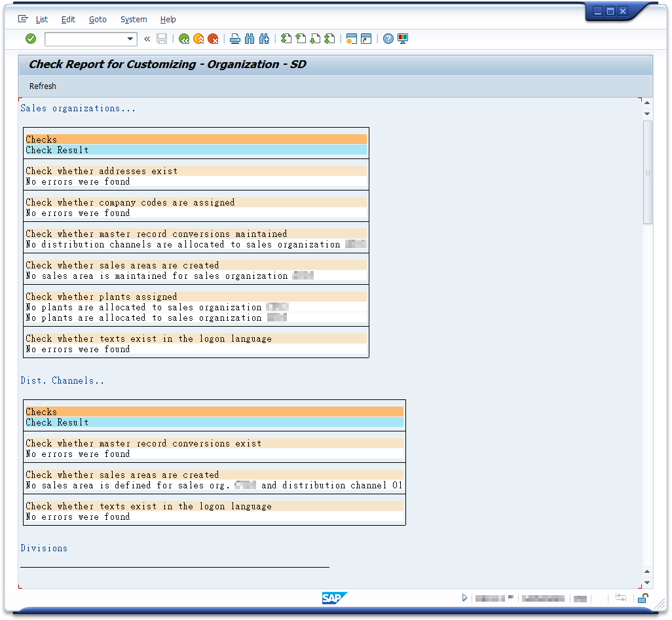This screenshot has height=620, width=672.
Task: Open the List menu
Action: pos(41,19)
